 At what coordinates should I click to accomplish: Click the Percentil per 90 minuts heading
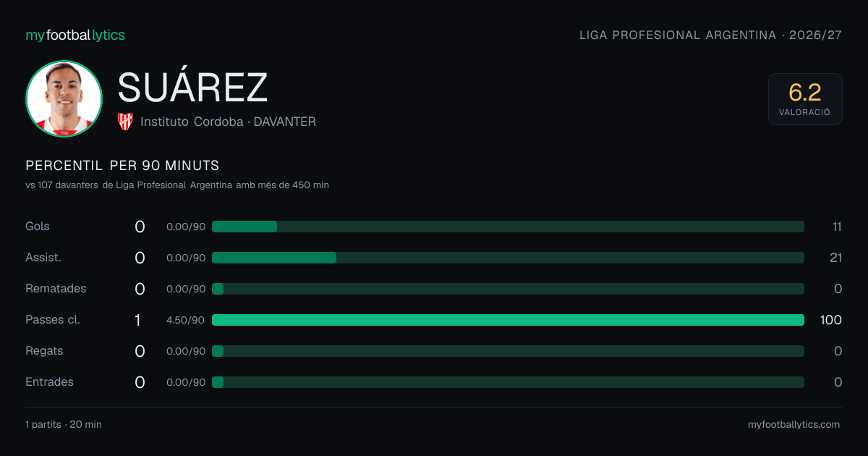pyautogui.click(x=122, y=166)
